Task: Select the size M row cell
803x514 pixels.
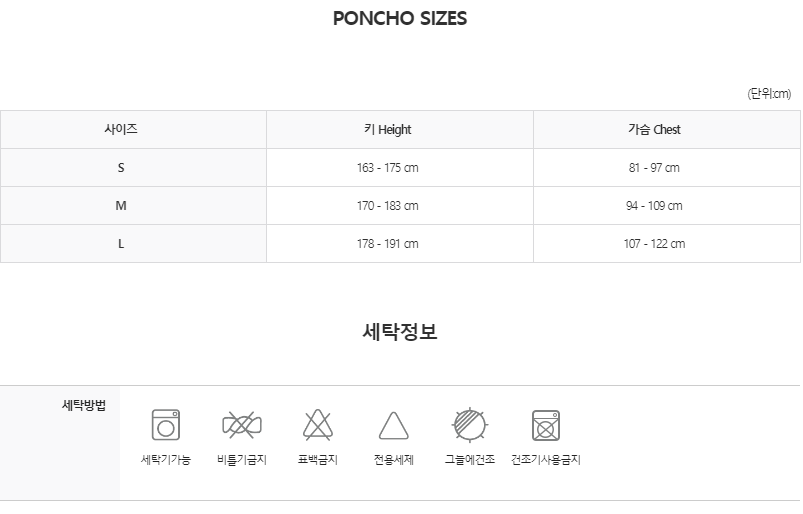Action: (x=121, y=206)
